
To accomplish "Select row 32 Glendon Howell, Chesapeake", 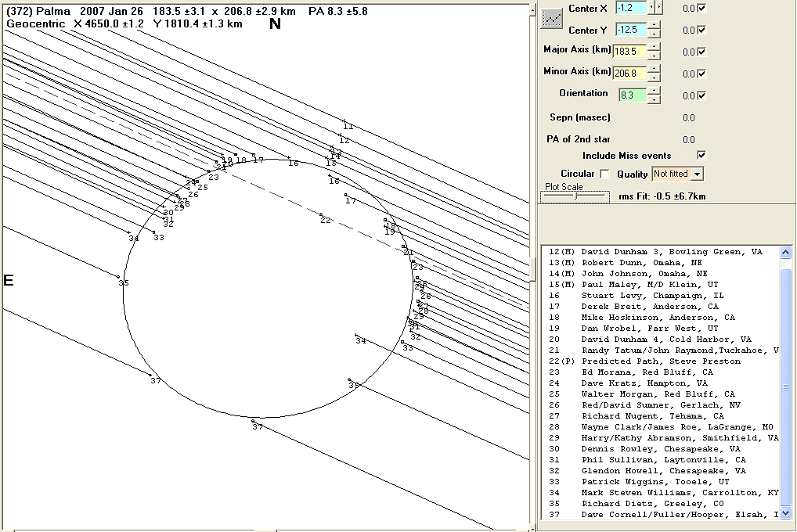I will point(660,470).
